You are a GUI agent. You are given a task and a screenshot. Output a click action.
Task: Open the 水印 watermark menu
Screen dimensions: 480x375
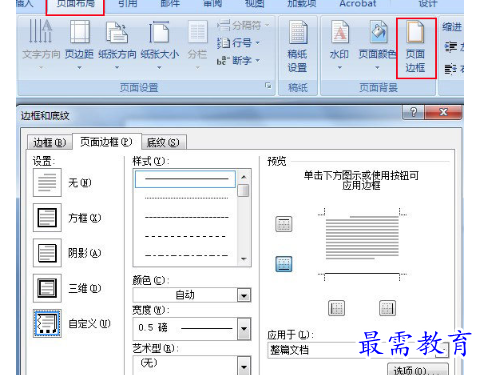[x=339, y=44]
